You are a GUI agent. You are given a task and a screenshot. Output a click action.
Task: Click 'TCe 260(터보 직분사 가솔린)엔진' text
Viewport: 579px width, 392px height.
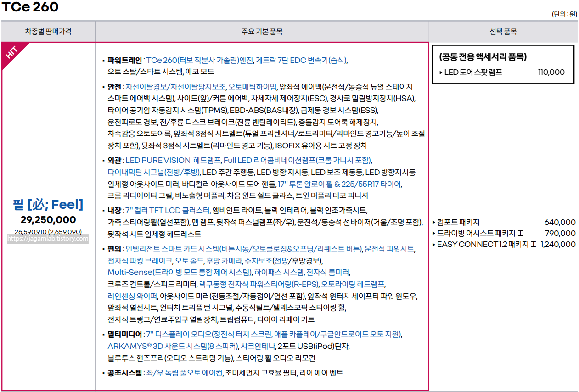[200, 61]
